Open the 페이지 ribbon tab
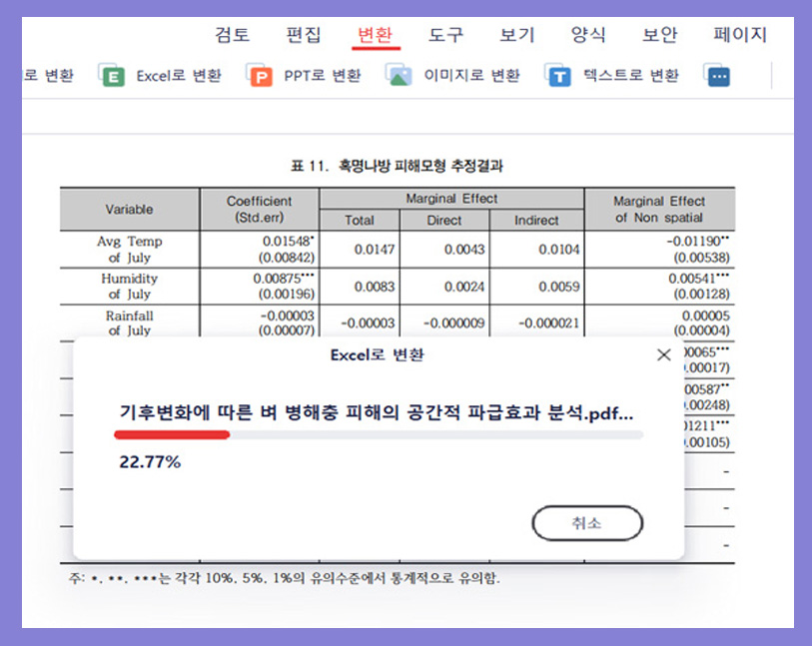Viewport: 812px width, 646px height. [x=740, y=35]
